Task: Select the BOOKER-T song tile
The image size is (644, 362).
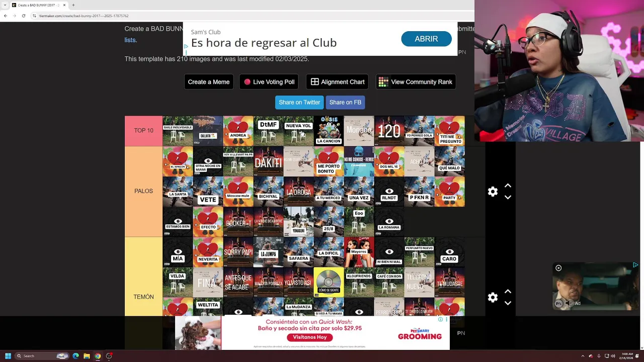Action: 238,221
